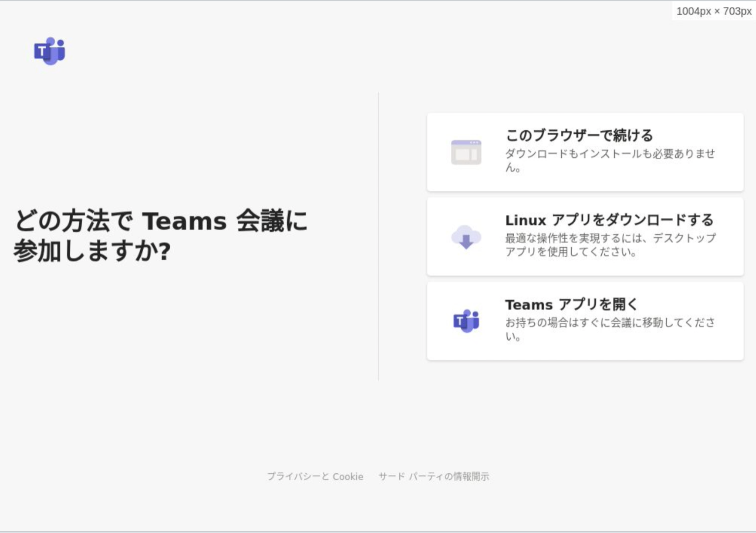
Task: Click the text ダウンロードもインストールも必要ありません。
Action: [x=610, y=161]
